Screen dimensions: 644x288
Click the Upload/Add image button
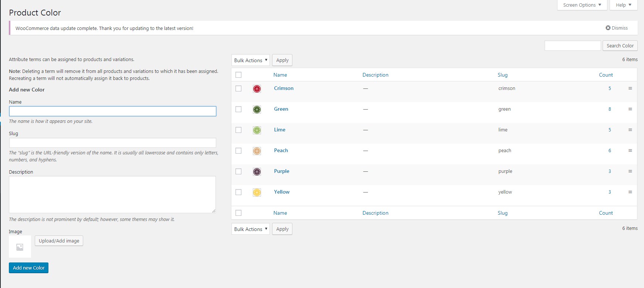[59, 241]
